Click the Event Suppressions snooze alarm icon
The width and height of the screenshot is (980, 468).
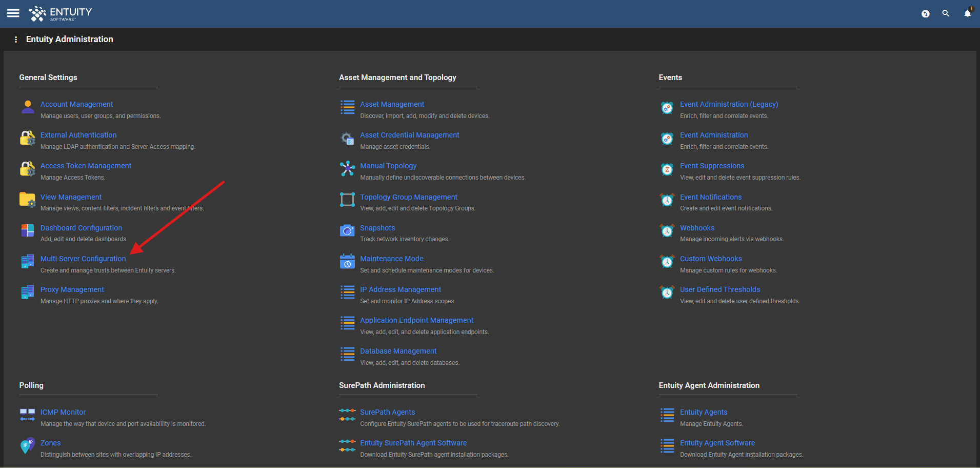click(x=667, y=169)
